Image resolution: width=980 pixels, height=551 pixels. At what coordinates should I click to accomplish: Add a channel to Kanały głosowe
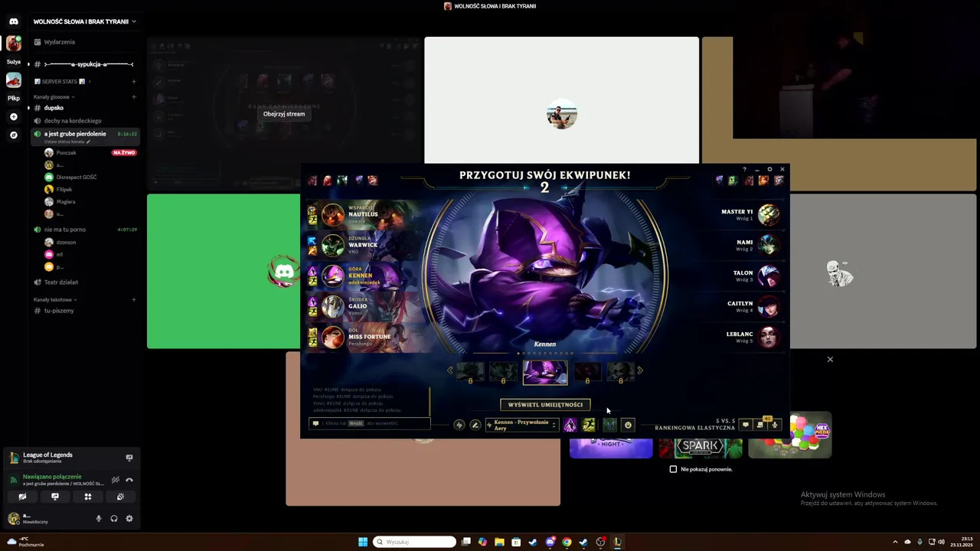point(134,97)
